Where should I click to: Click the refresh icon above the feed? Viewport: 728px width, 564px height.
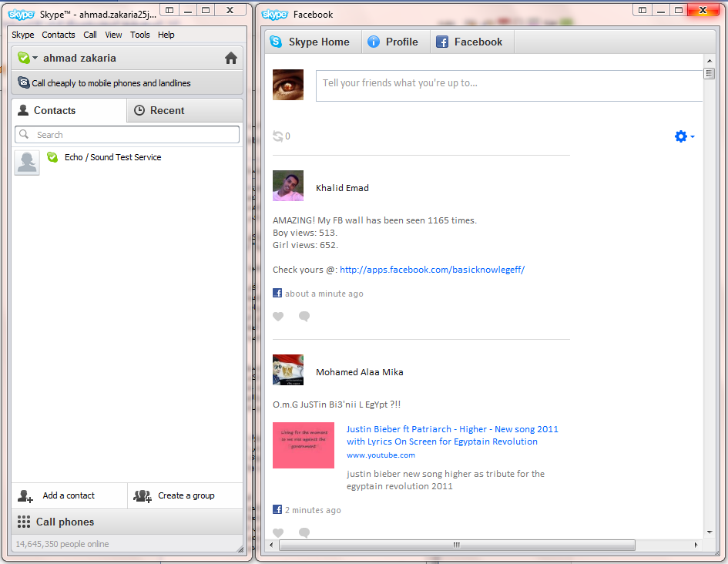[278, 136]
